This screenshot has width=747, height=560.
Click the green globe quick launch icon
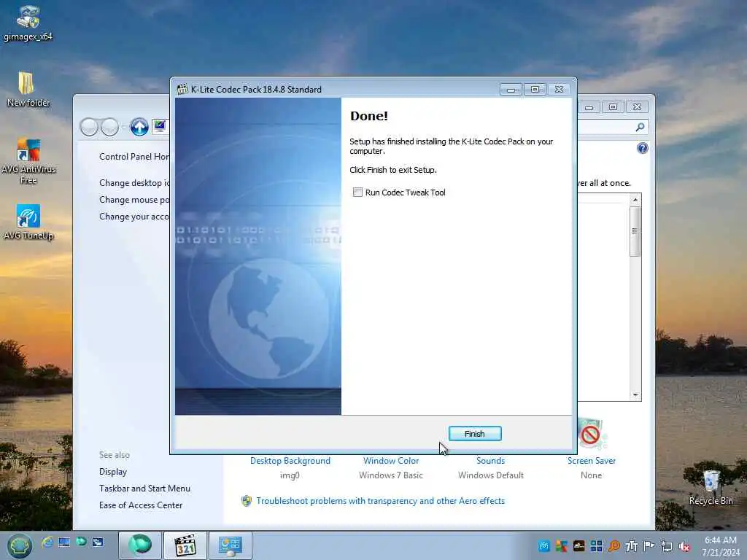[x=81, y=542]
